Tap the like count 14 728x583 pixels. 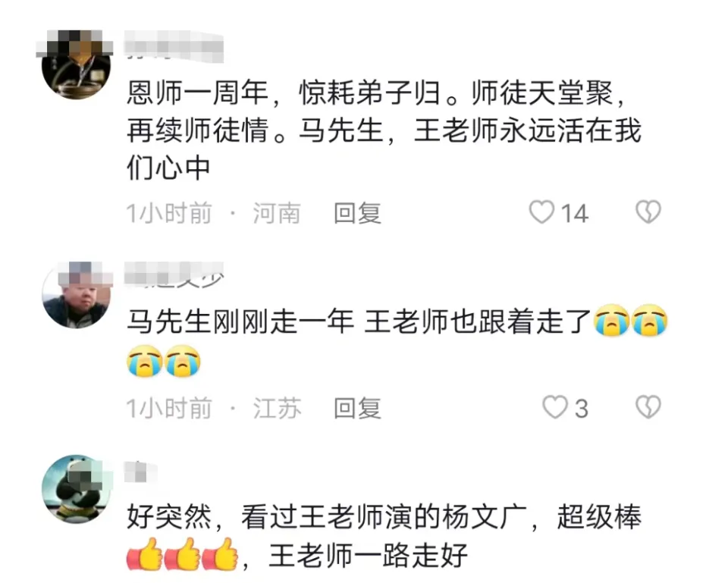[575, 214]
